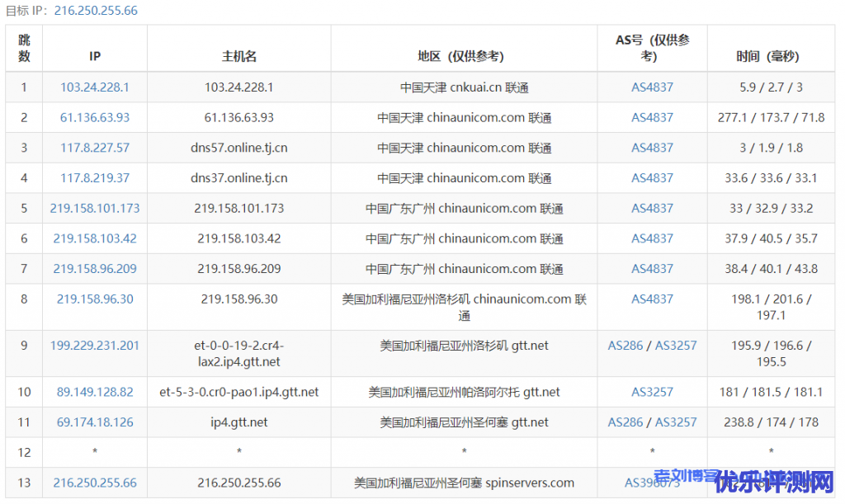Click the AS4837 link in hop 8 row
Image resolution: width=845 pixels, height=504 pixels.
click(652, 299)
